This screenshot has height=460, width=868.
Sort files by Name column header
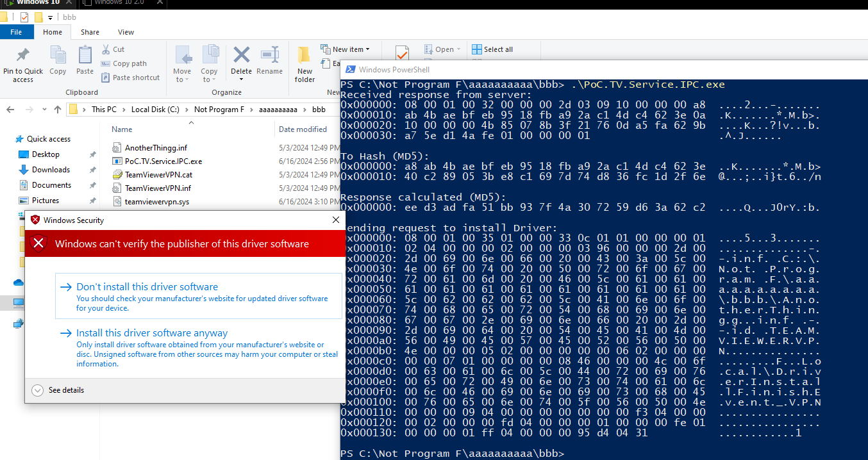122,129
